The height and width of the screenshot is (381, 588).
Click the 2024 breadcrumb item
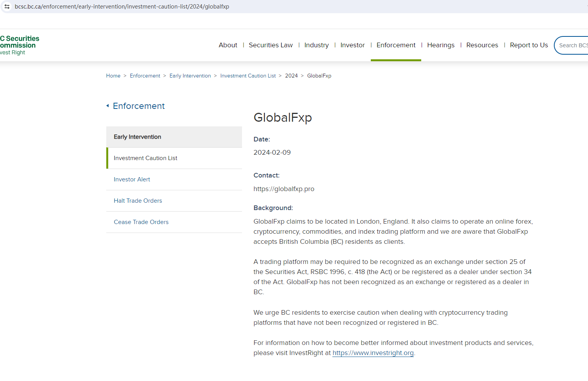point(291,76)
